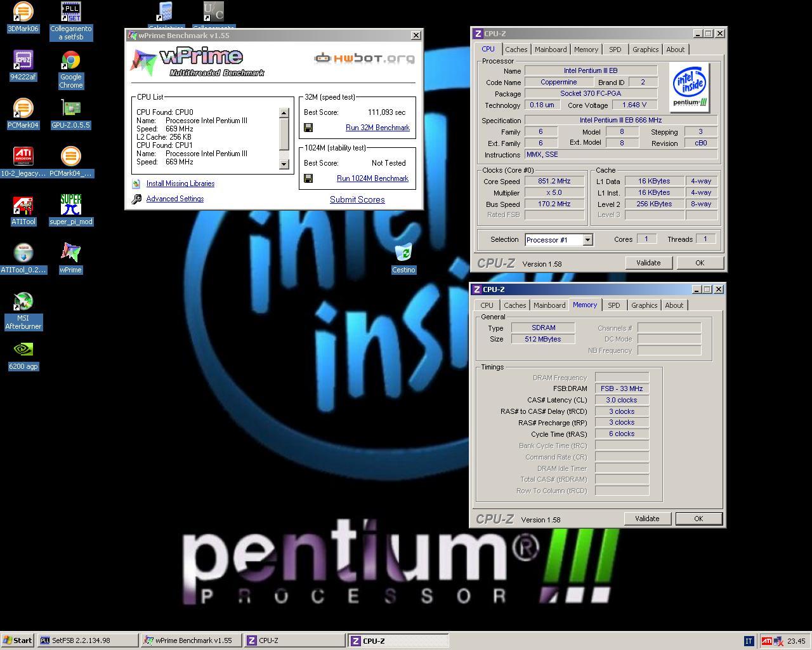Click OK in the upper CPU-Z window
Image resolution: width=812 pixels, height=650 pixels.
700,263
